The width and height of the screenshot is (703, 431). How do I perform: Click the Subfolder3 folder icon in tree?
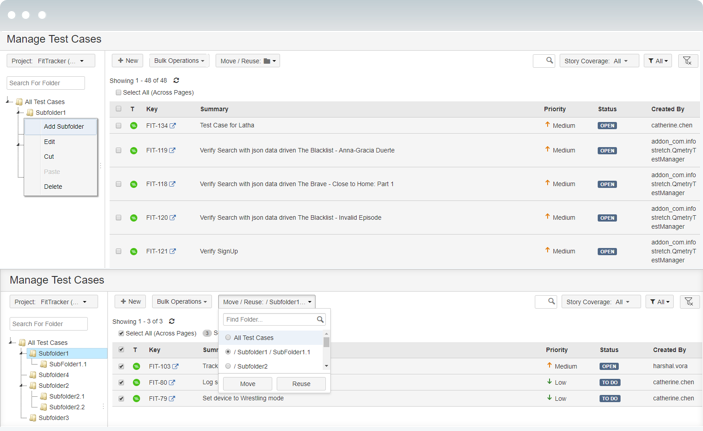(x=33, y=418)
